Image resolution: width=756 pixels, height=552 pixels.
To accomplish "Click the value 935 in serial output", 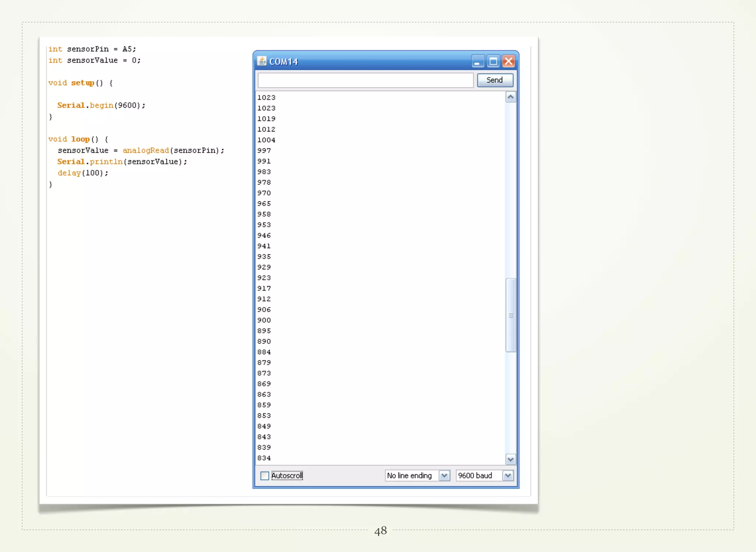I will [x=264, y=257].
